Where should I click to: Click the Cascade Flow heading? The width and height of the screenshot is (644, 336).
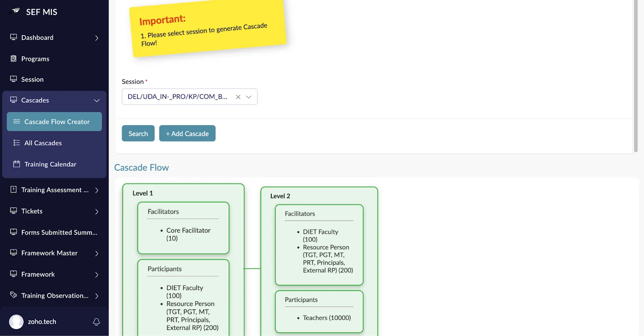(141, 167)
